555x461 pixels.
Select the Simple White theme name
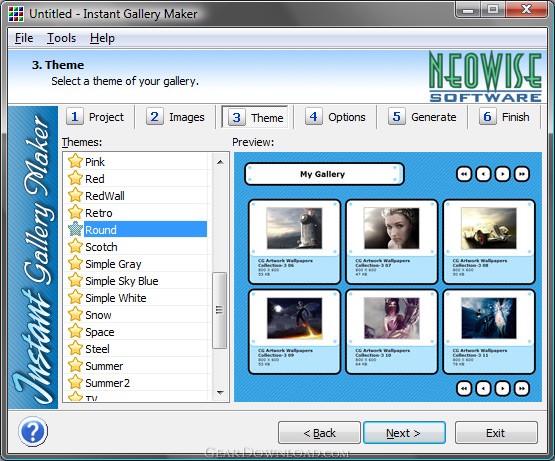click(x=116, y=298)
